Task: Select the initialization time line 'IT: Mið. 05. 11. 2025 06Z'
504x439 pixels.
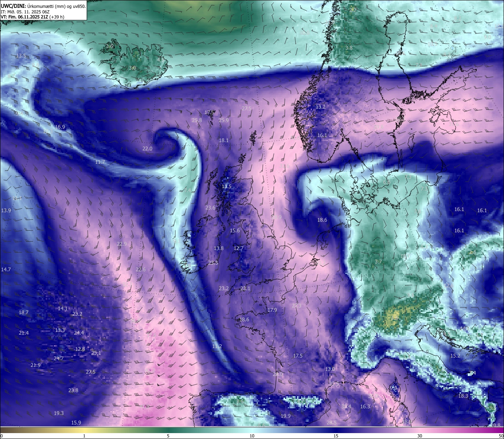Action: pyautogui.click(x=25, y=12)
